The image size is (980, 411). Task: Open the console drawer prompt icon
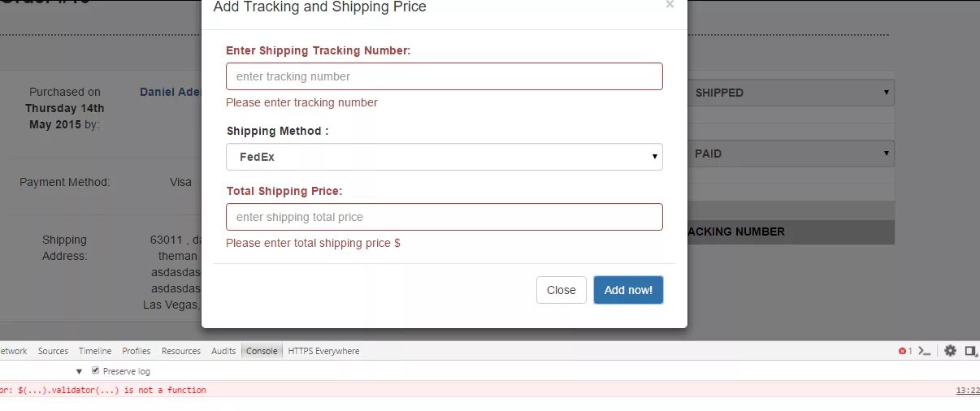tap(924, 351)
